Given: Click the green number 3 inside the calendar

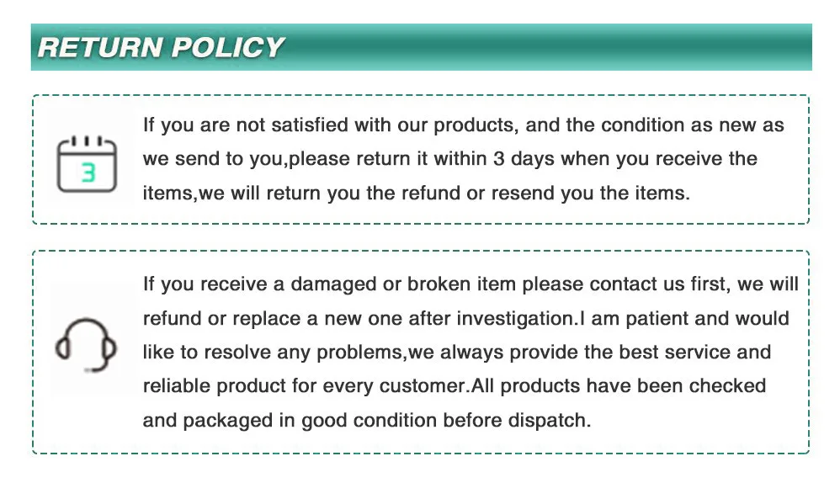Looking at the screenshot, I should pos(88,172).
